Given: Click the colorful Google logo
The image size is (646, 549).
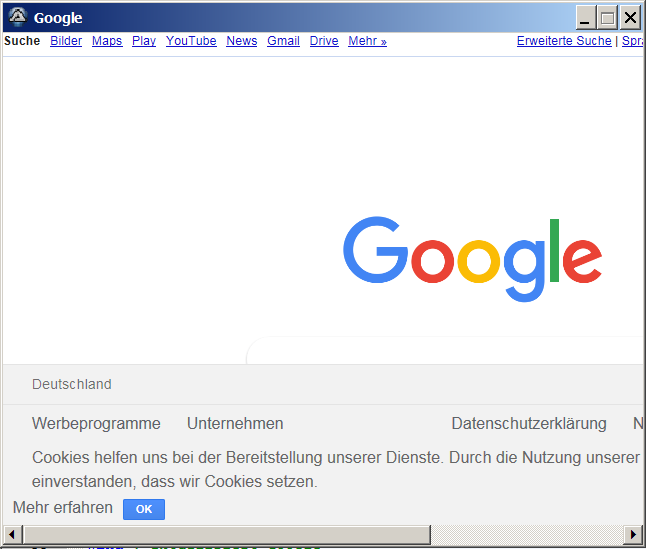Looking at the screenshot, I should tap(472, 258).
